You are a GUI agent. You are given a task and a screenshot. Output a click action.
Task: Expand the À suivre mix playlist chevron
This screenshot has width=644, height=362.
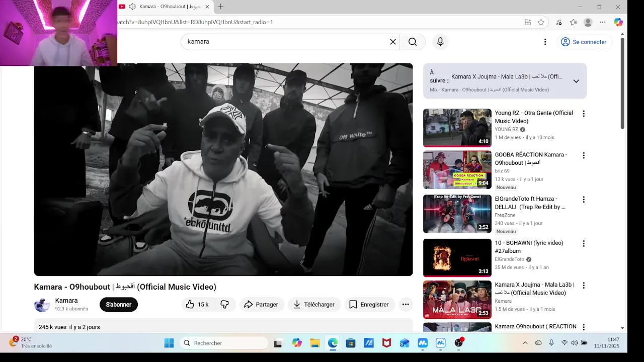(x=576, y=81)
